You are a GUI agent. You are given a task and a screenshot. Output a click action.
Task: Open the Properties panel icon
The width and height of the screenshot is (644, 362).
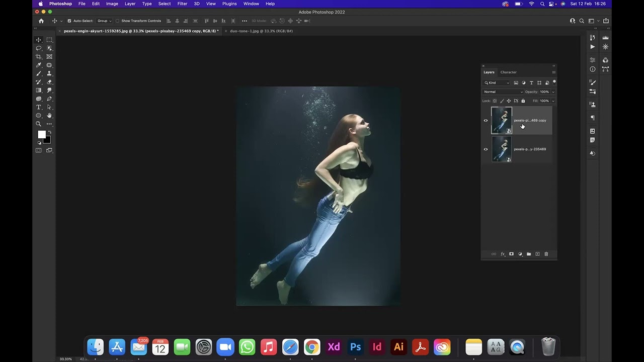click(593, 60)
